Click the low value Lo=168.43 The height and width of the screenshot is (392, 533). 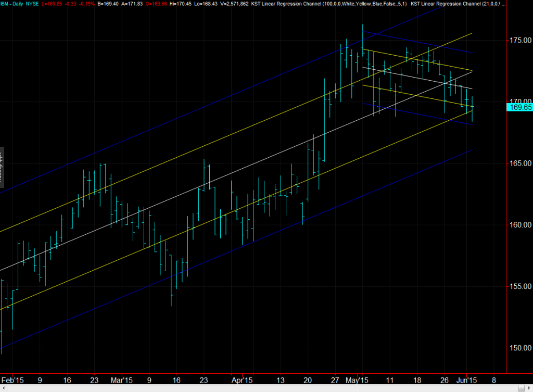point(206,4)
